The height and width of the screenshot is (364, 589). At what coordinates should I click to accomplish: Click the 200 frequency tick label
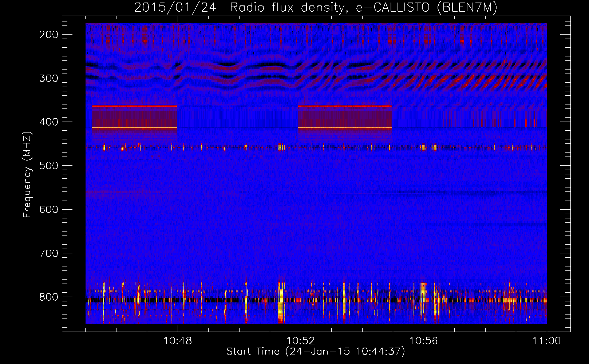49,35
